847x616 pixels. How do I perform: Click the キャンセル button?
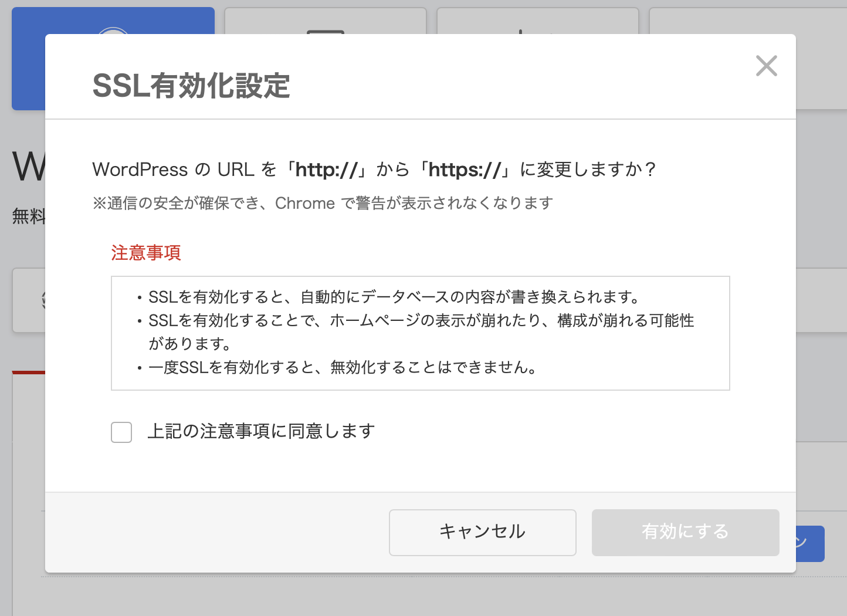tap(483, 532)
